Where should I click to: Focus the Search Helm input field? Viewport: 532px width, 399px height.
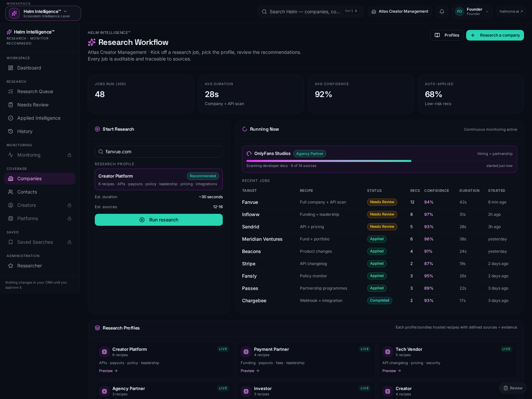[x=310, y=12]
